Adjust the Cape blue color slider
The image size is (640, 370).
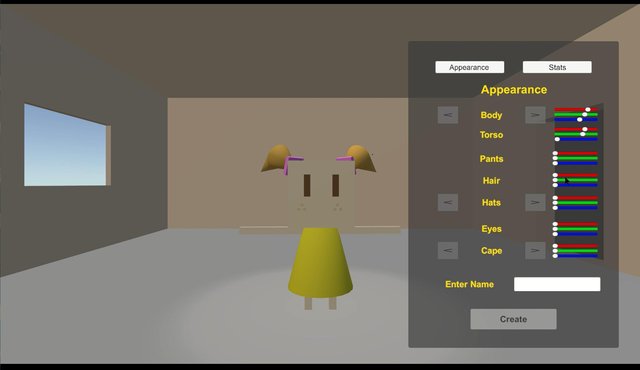coord(576,256)
